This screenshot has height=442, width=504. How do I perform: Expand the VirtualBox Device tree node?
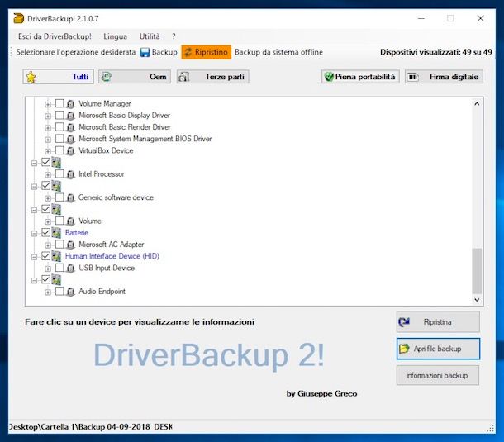(48, 151)
